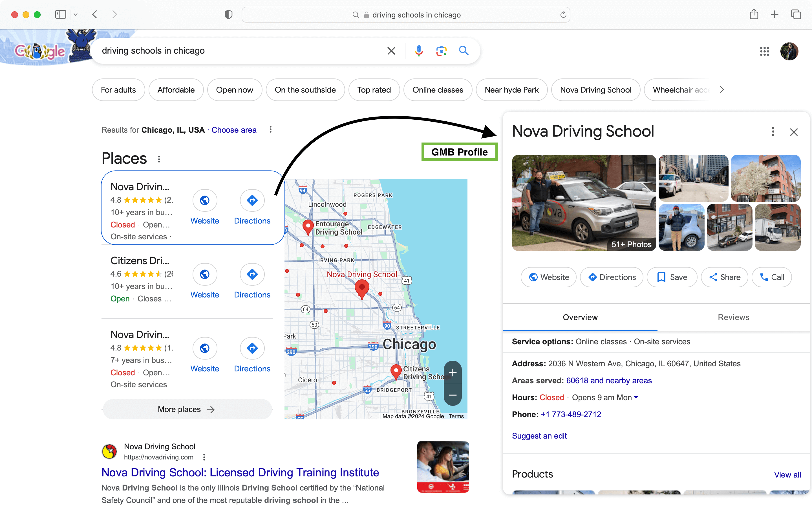Open Google Lens image search icon
Screen dimensions: 812x508
441,51
